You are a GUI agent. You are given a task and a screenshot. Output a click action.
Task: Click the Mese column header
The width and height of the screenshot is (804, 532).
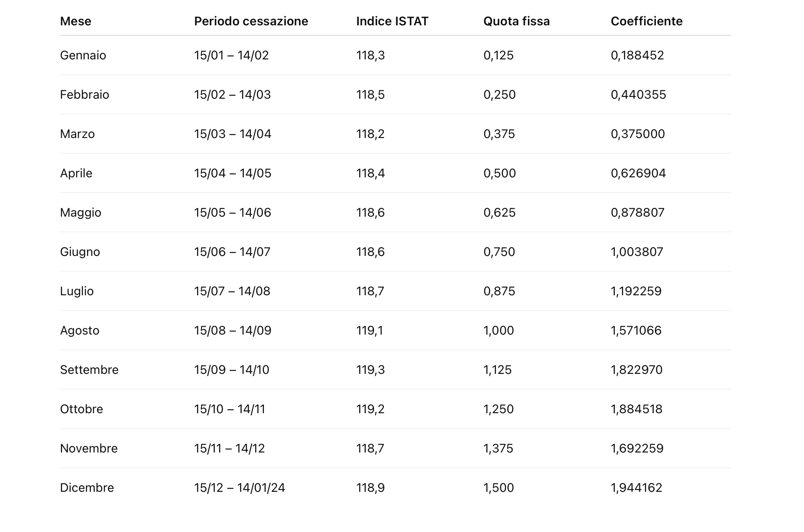[76, 21]
